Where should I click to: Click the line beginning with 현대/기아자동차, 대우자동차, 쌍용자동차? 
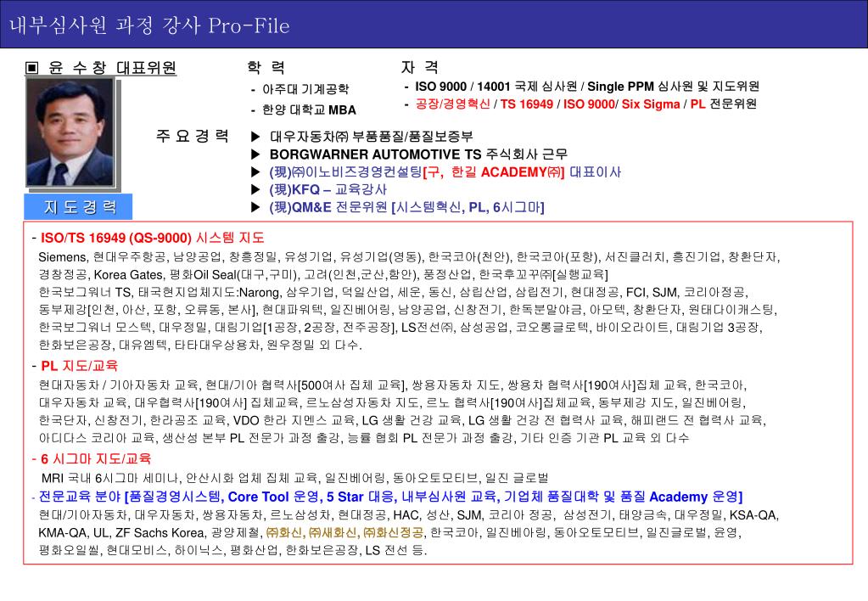pos(409,515)
